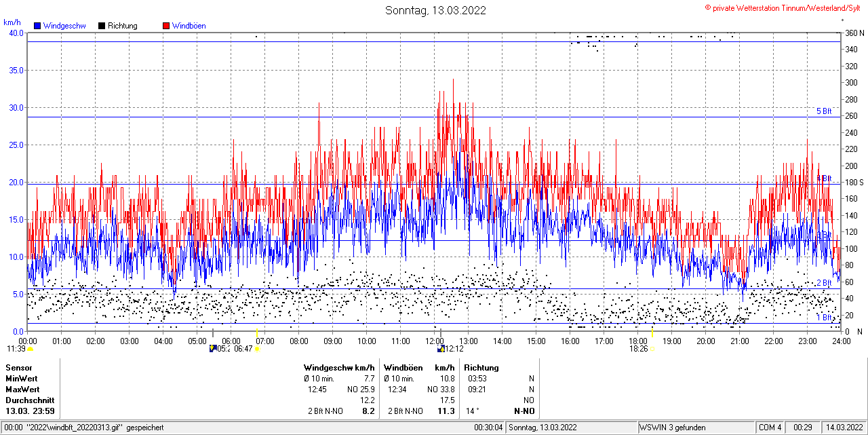Click the Windgeschw legend label
Screen dimensions: 868x435
64,26
